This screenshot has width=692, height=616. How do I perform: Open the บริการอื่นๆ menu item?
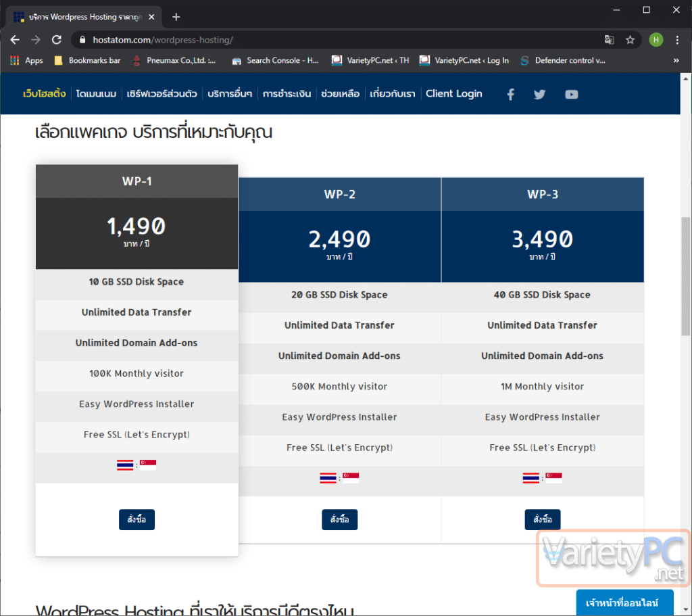point(230,93)
